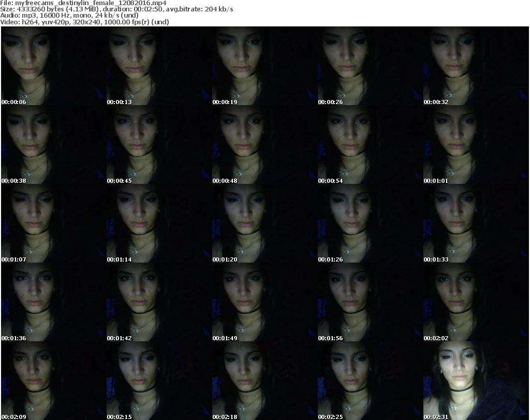View the 00:02:09 thumbnail
Screen dimensions: 530x420
point(54,381)
